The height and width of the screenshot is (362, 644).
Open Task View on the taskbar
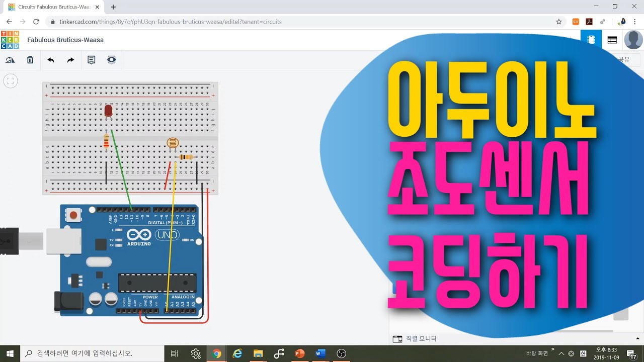pos(175,353)
